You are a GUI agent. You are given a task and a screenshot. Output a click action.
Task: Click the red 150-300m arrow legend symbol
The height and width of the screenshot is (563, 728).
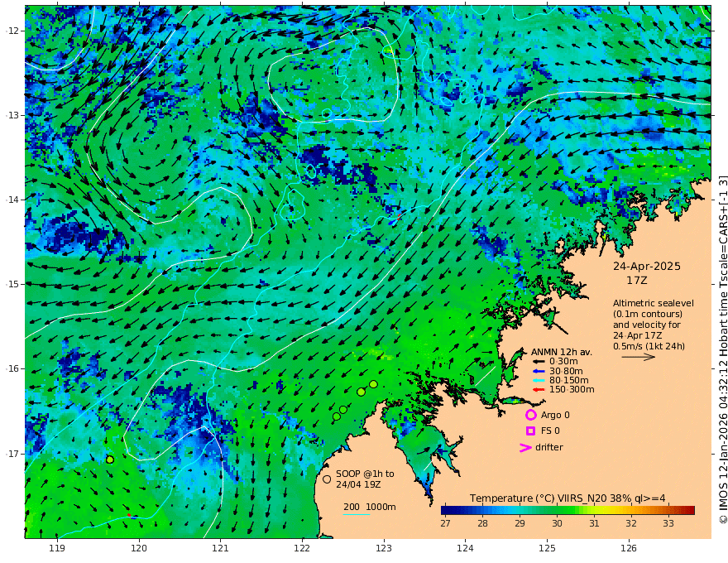(539, 390)
